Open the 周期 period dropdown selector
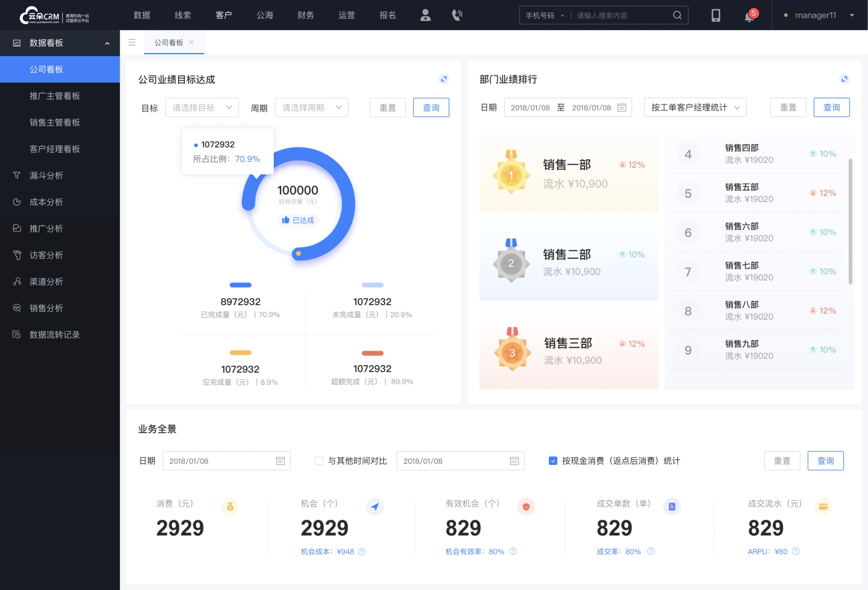This screenshot has width=868, height=590. pos(310,107)
